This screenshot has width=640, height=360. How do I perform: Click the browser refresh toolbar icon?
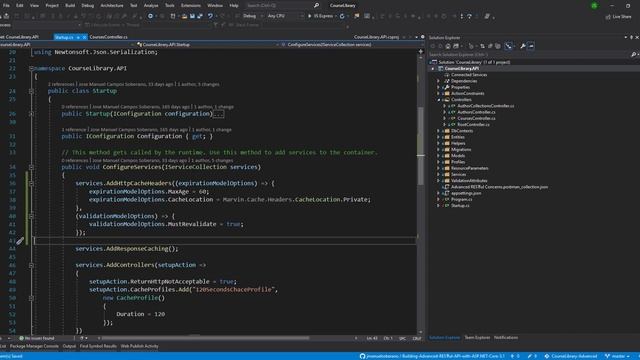coord(342,16)
